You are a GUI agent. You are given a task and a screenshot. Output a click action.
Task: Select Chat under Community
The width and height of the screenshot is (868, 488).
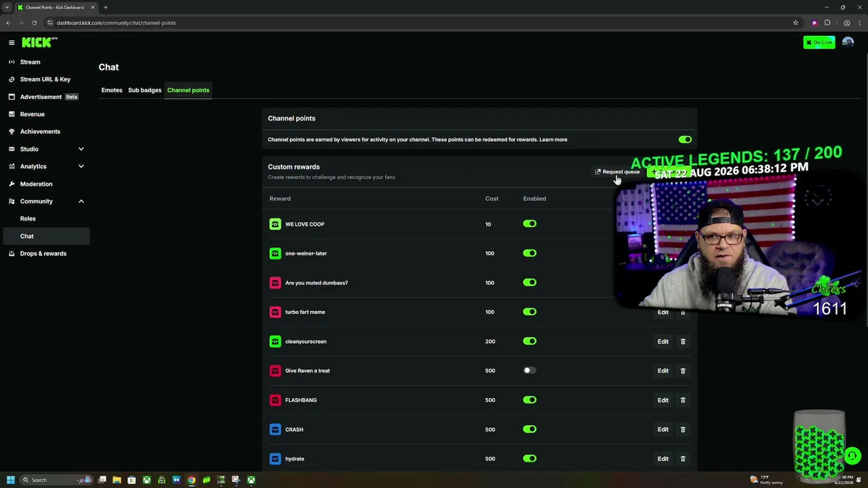46,236
